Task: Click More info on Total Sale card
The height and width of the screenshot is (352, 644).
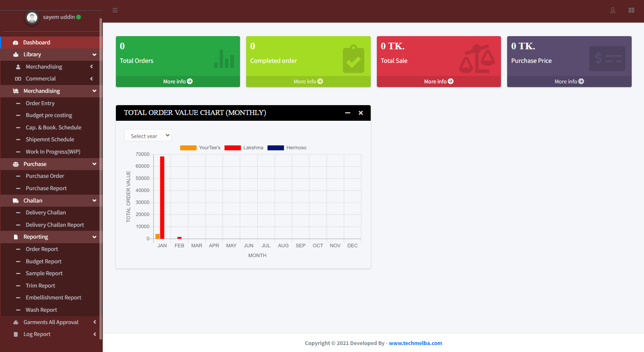Action: pos(439,81)
